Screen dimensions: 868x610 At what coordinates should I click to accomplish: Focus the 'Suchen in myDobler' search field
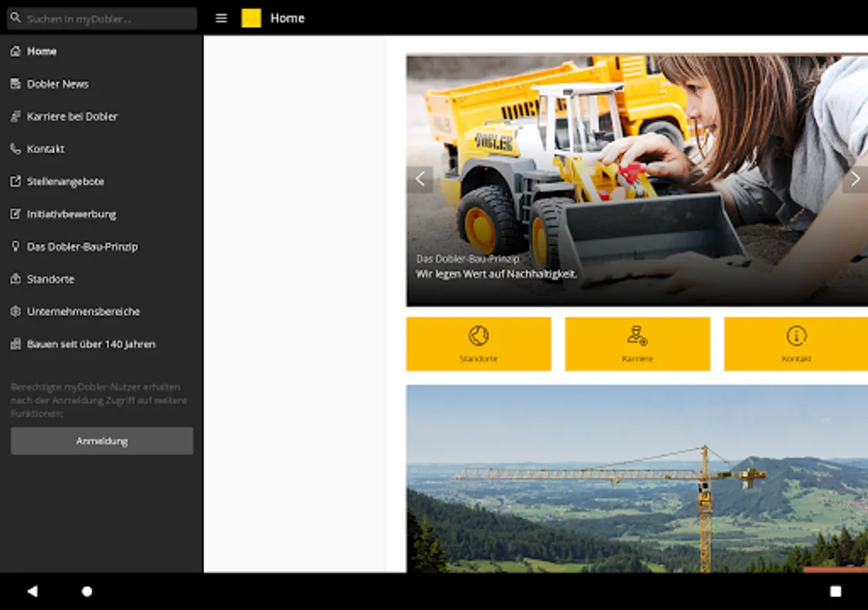point(102,18)
